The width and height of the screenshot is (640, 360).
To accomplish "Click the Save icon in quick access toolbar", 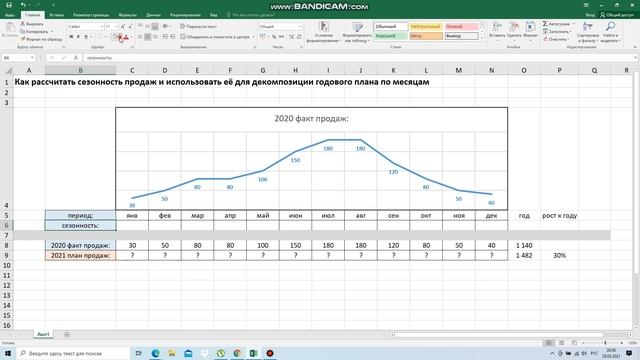I will tap(9, 5).
